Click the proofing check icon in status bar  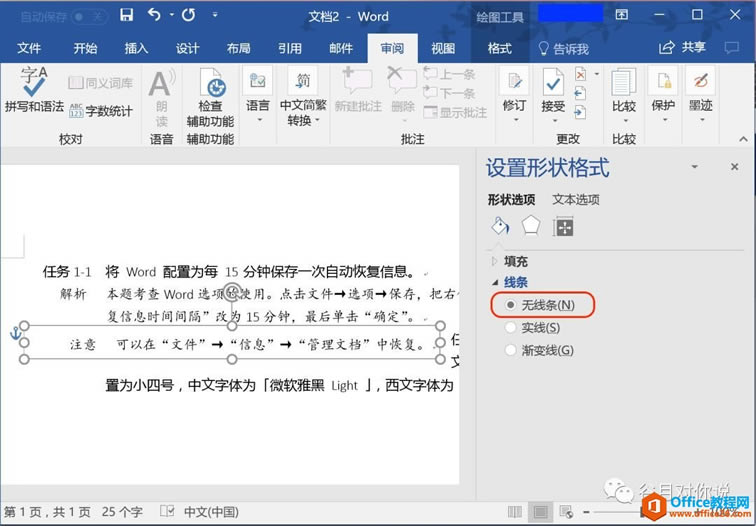pos(167,512)
